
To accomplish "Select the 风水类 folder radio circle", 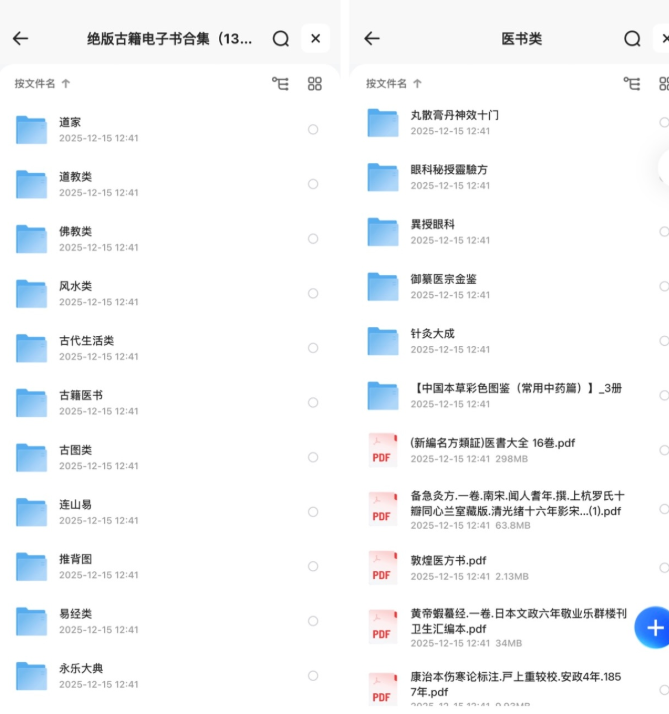I will [313, 294].
